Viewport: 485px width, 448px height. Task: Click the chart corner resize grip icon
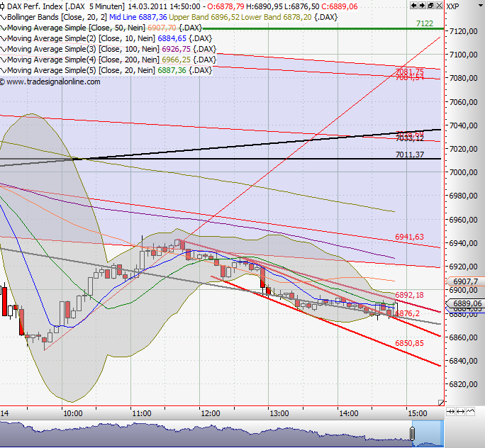click(441, 403)
